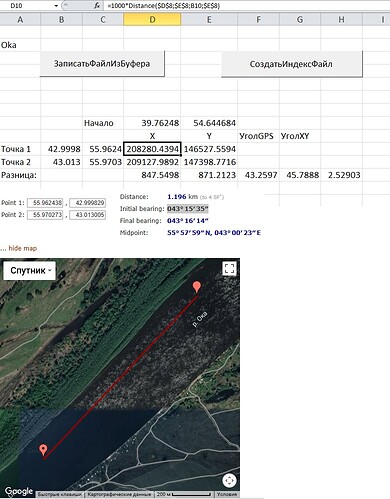Toggle the map fullscreen icon
The image size is (390, 499).
[x=229, y=268]
